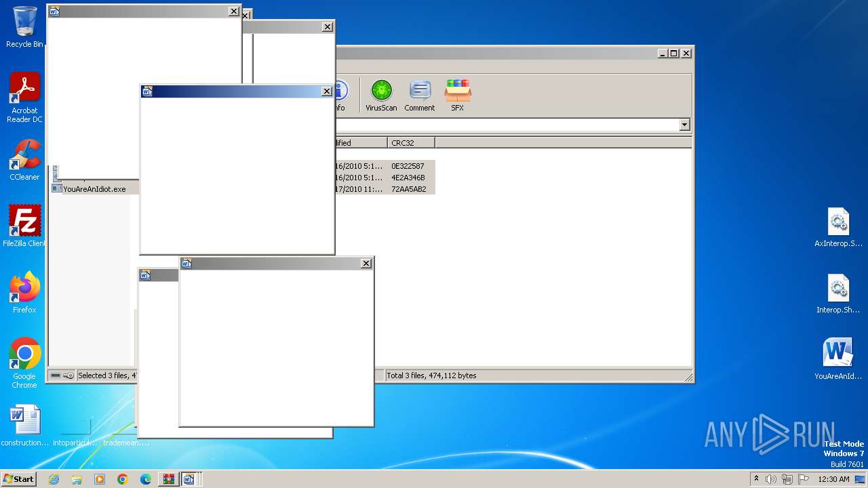The image size is (868, 488).
Task: Select the Interop.Sh... file on desktop
Action: pos(839,294)
